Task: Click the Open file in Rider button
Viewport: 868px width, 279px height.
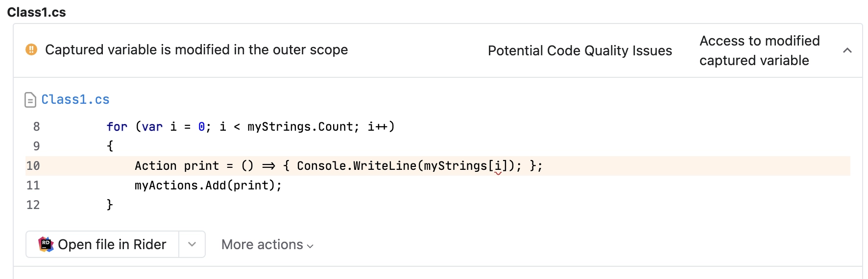Action: (102, 244)
